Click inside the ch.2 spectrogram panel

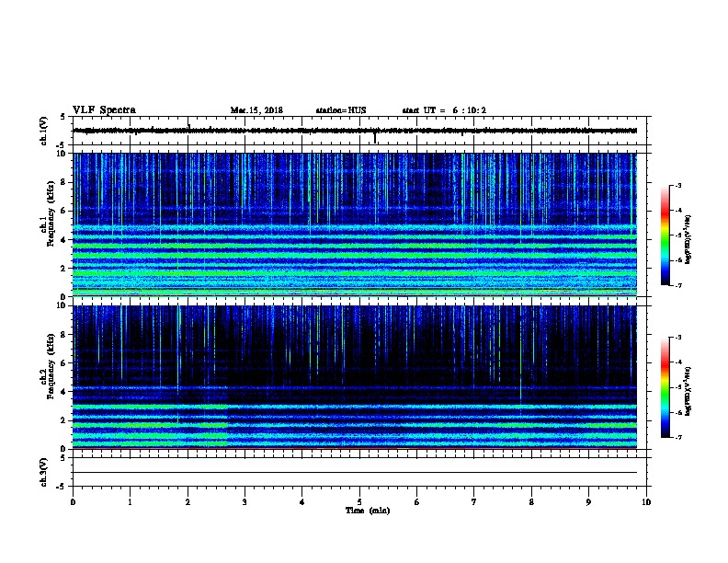coord(355,377)
